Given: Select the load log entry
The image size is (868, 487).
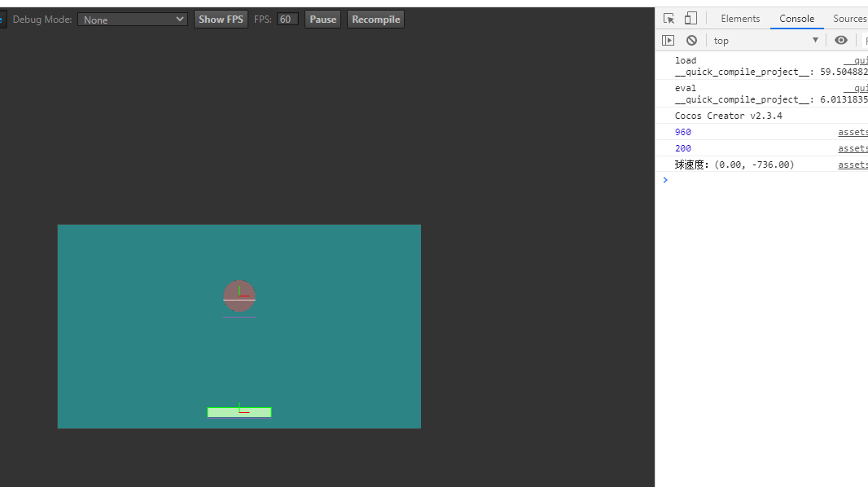Looking at the screenshot, I should (761, 66).
